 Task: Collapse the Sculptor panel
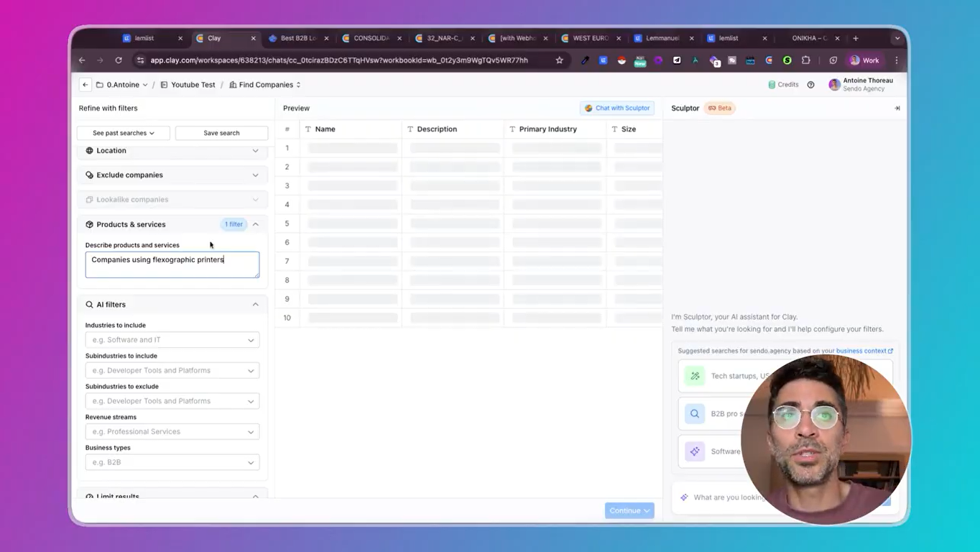pyautogui.click(x=897, y=109)
